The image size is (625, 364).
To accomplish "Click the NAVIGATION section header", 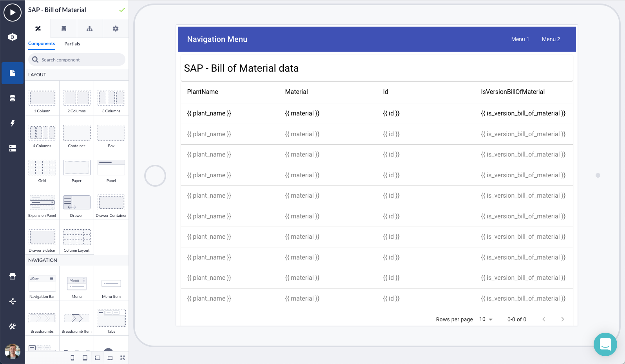I will (x=43, y=260).
